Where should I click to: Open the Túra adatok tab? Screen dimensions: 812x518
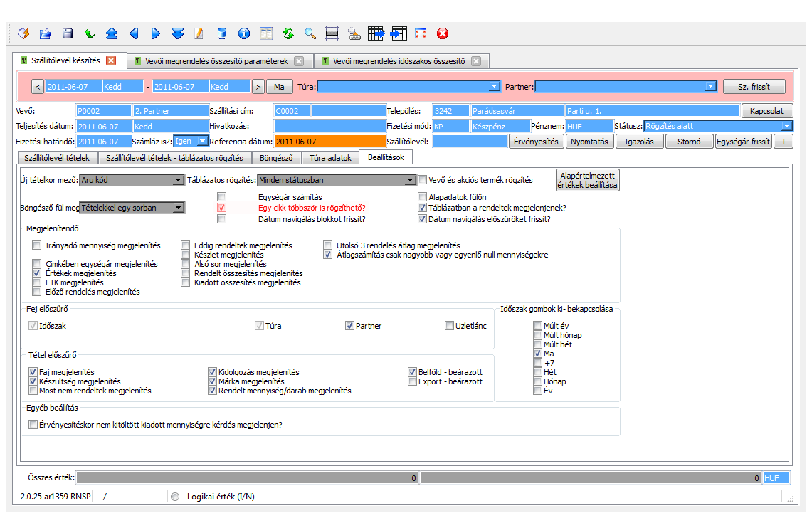pos(330,158)
